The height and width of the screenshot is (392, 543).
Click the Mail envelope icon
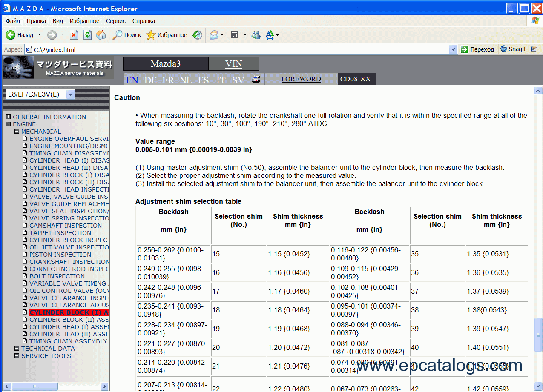(x=214, y=35)
